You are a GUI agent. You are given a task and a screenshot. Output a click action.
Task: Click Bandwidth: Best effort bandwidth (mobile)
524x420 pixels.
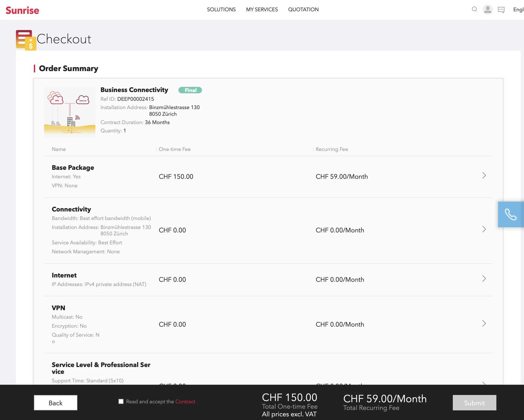click(x=101, y=218)
